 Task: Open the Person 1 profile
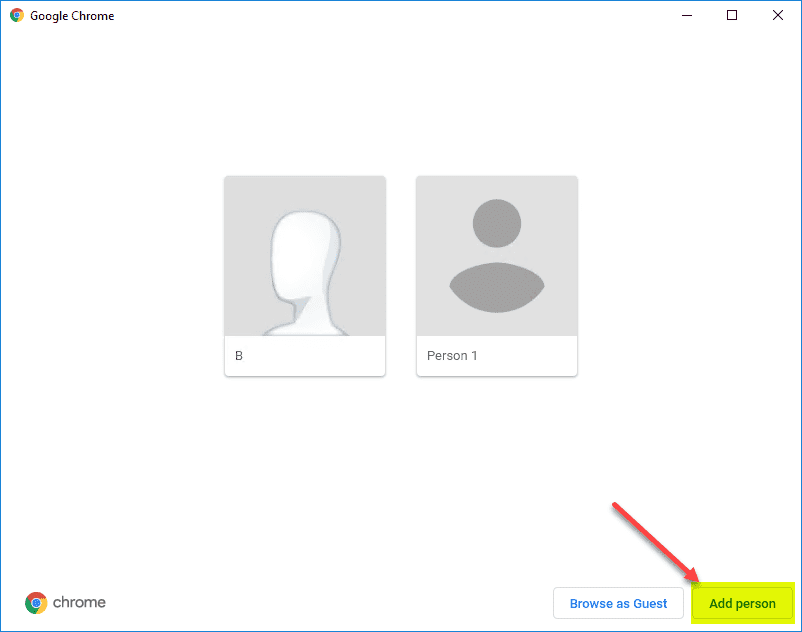(496, 256)
